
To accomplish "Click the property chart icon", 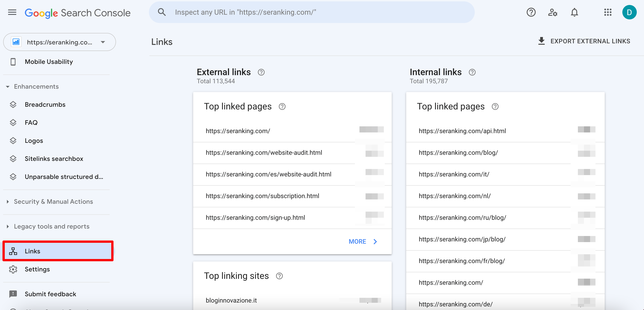I will pyautogui.click(x=16, y=42).
